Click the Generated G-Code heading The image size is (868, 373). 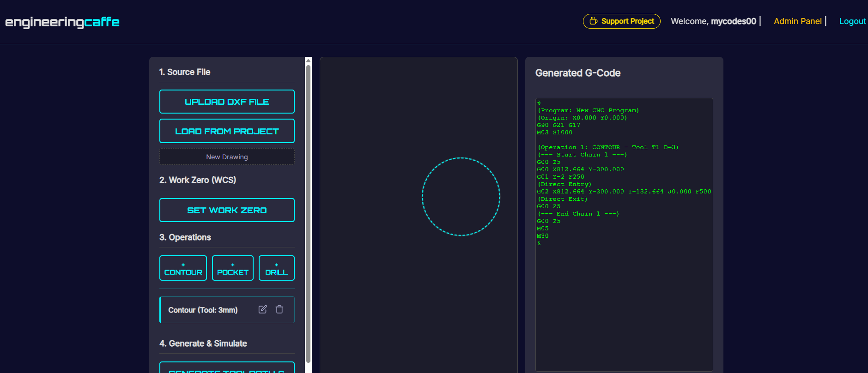tap(578, 73)
